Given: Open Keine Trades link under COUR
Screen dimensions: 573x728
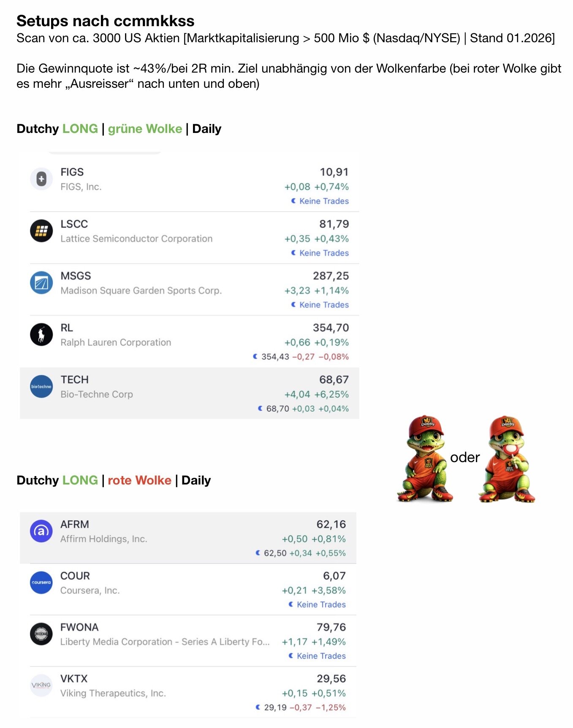Looking at the screenshot, I should coord(320,605).
